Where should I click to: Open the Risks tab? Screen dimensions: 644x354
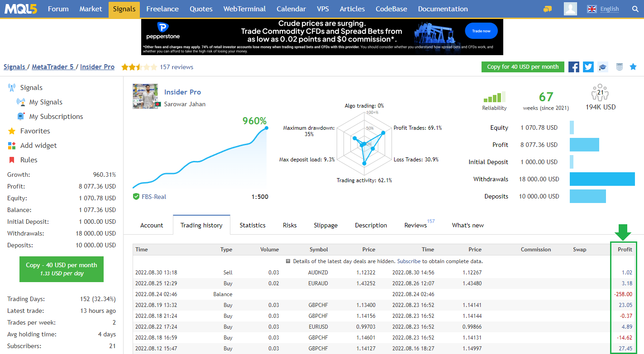coord(290,225)
